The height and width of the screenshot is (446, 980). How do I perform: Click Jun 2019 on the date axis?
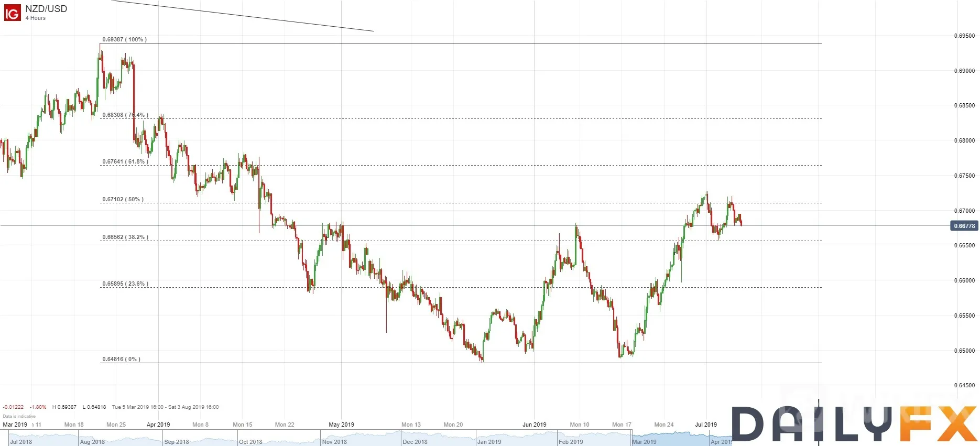coord(535,425)
